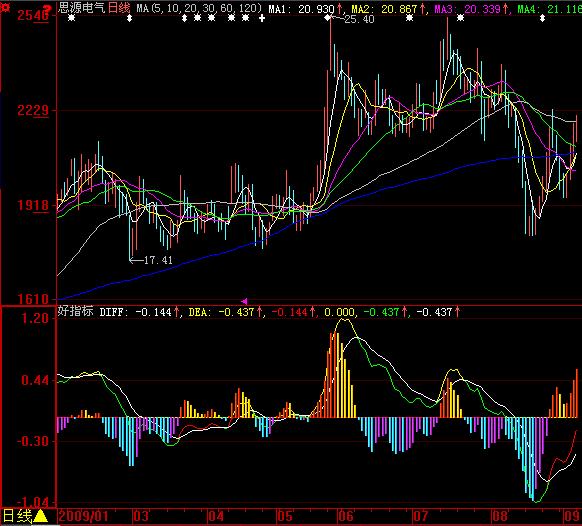The width and height of the screenshot is (582, 526).
Task: Click the 2540 price axis label
Action: click(x=33, y=15)
